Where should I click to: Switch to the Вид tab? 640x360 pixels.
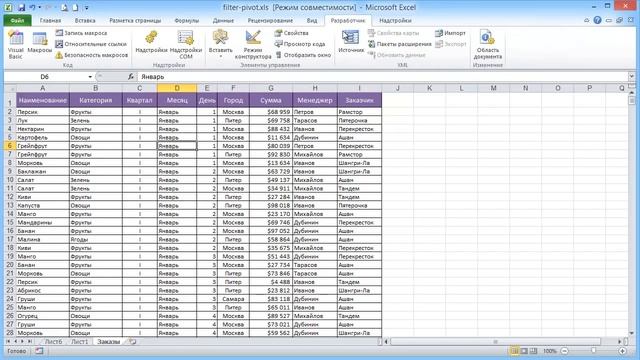point(312,20)
